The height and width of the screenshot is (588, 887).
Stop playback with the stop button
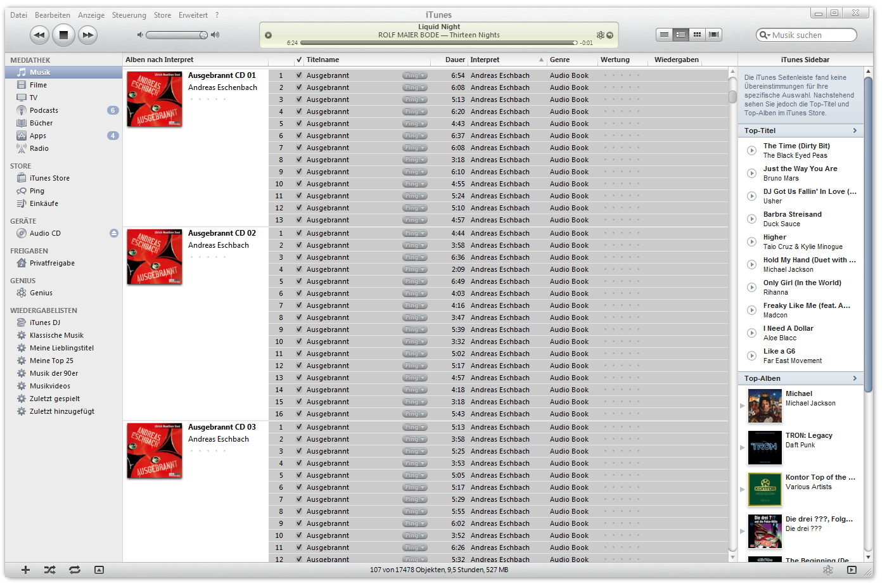pos(63,35)
